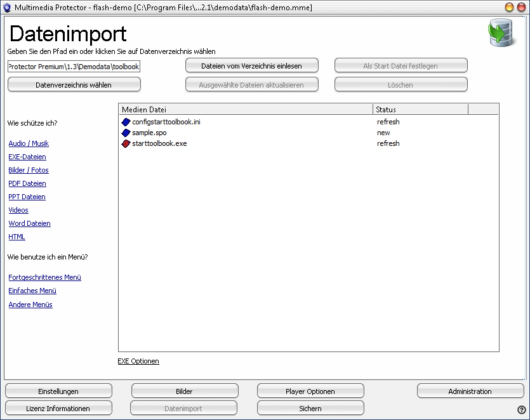This screenshot has width=530, height=420.
Task: Click the blue icon beside sample.spo
Action: pyautogui.click(x=125, y=133)
